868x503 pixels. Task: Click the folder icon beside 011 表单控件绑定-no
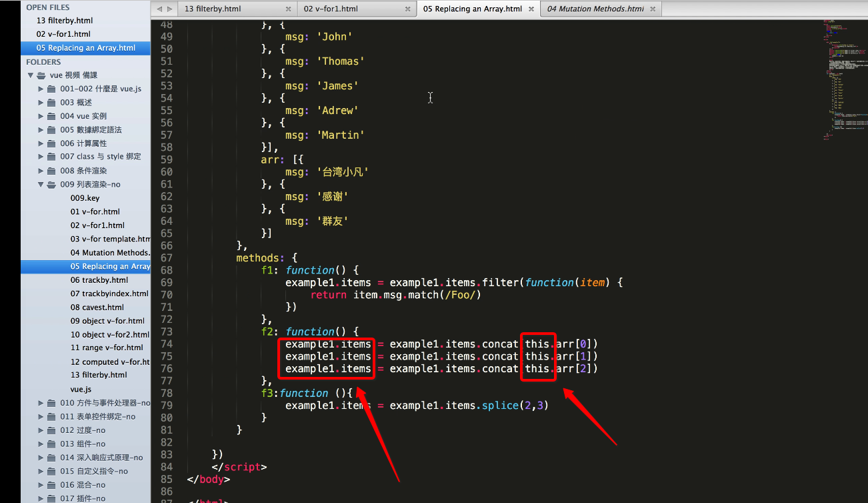point(51,416)
